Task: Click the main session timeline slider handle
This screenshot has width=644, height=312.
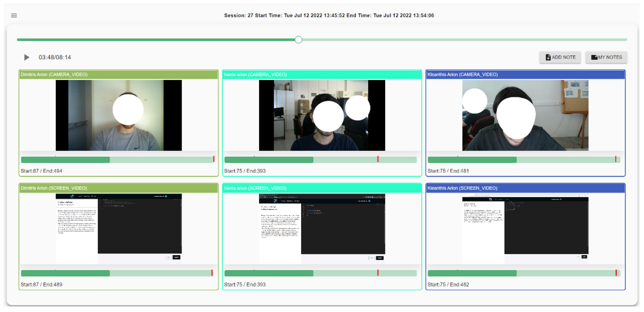Action: (298, 40)
